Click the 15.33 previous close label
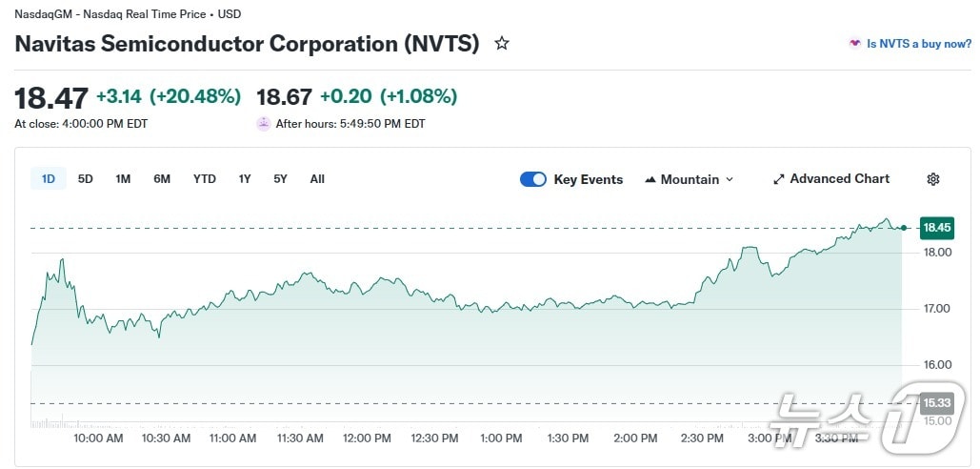The width and height of the screenshot is (980, 469). pyautogui.click(x=936, y=403)
